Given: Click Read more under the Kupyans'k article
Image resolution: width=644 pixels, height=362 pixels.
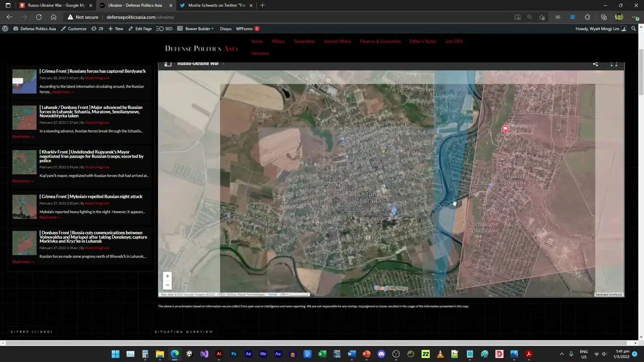Looking at the screenshot, I should coord(23,181).
